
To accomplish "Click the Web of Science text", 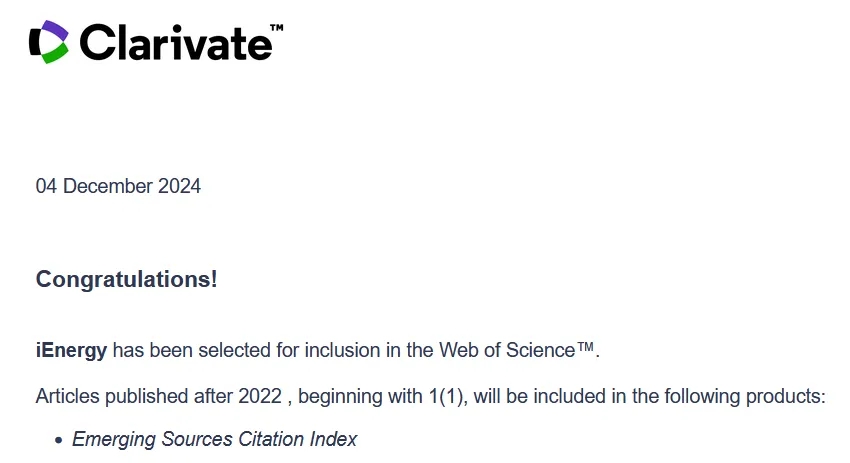I will 507,350.
